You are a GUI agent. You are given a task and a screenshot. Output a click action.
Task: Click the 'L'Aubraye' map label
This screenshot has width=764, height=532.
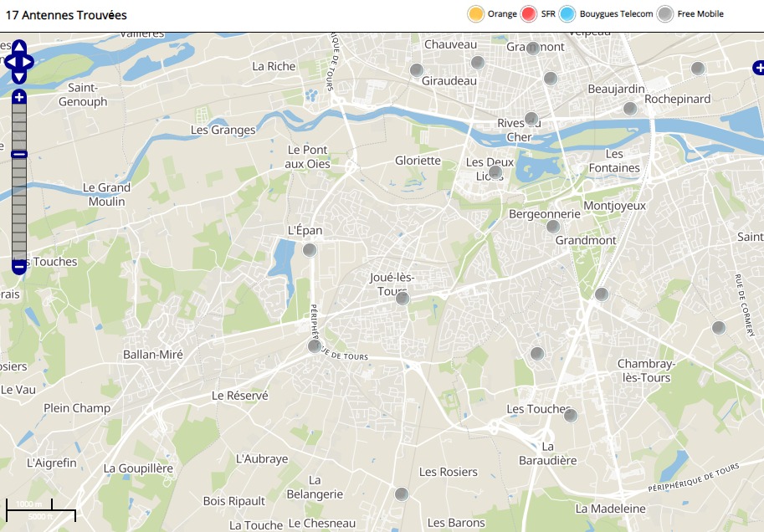[262, 459]
